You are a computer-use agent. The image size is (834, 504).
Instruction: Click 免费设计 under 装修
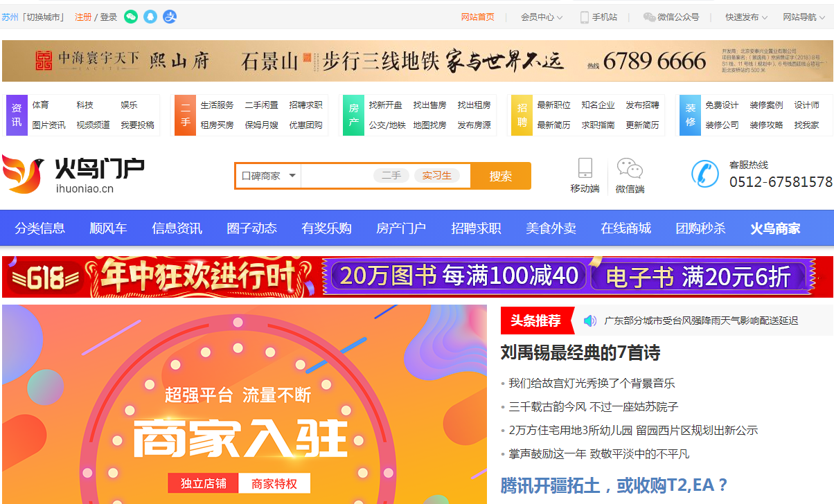(722, 105)
